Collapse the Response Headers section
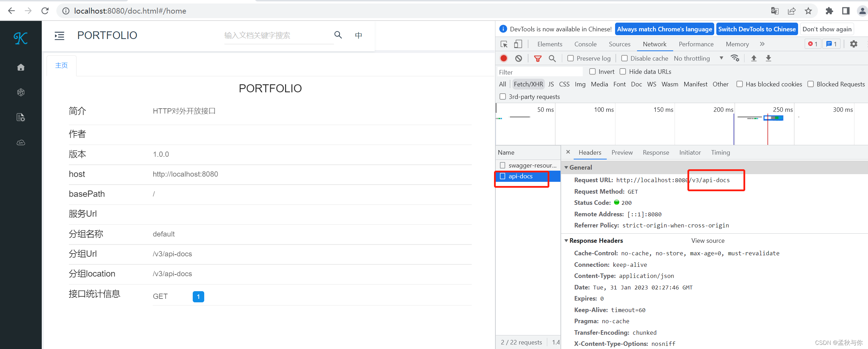The height and width of the screenshot is (349, 868). point(566,241)
